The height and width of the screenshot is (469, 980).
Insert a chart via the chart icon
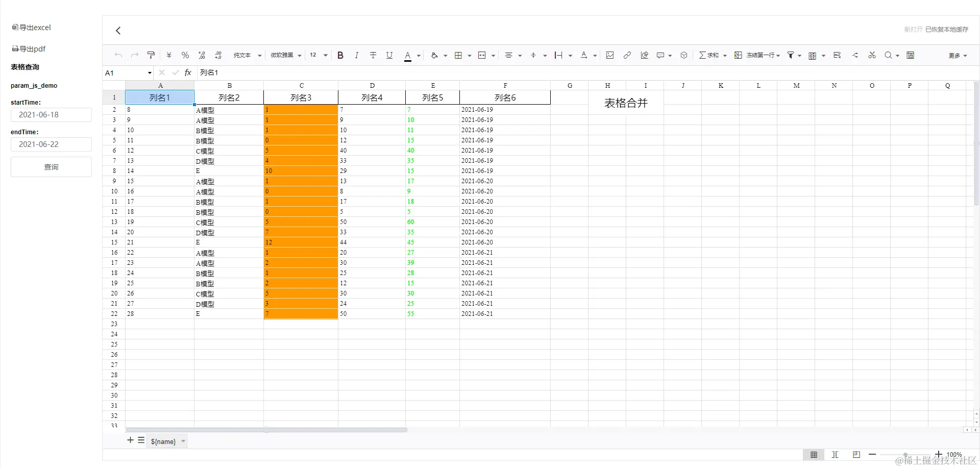click(645, 55)
